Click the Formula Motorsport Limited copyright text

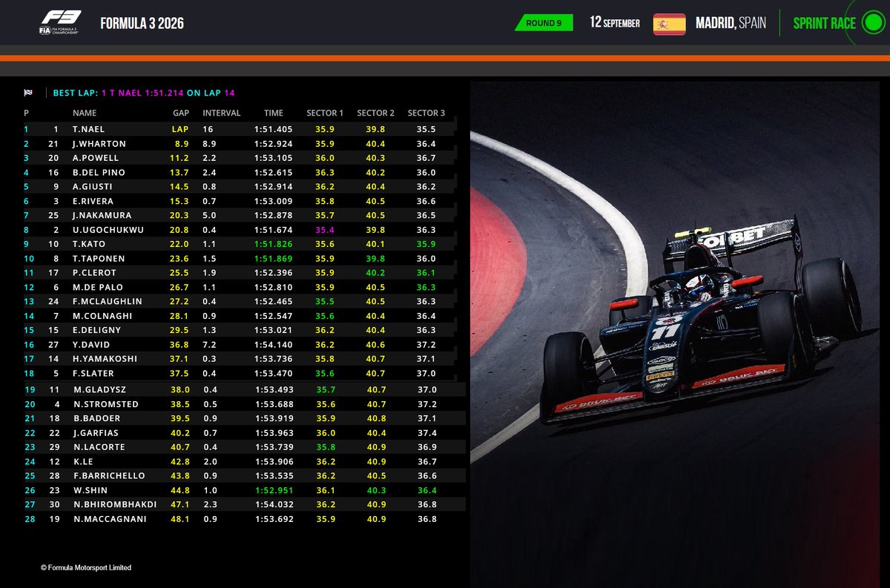pos(86,567)
